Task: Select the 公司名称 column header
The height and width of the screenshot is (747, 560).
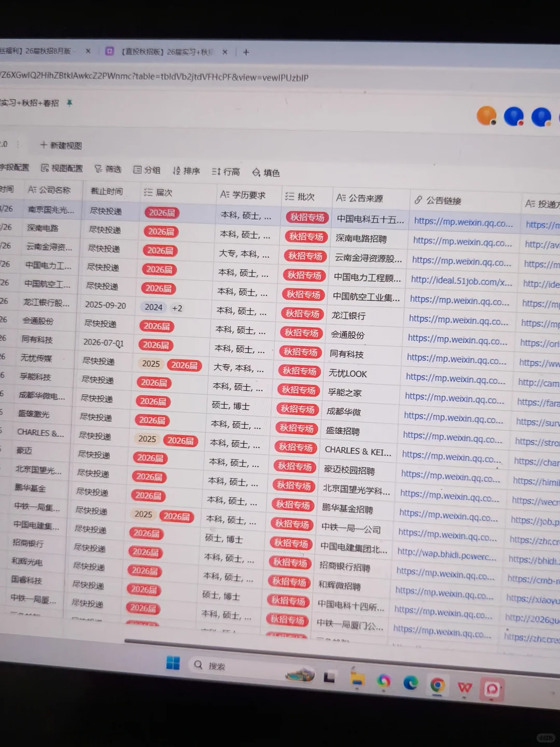Action: 50,190
